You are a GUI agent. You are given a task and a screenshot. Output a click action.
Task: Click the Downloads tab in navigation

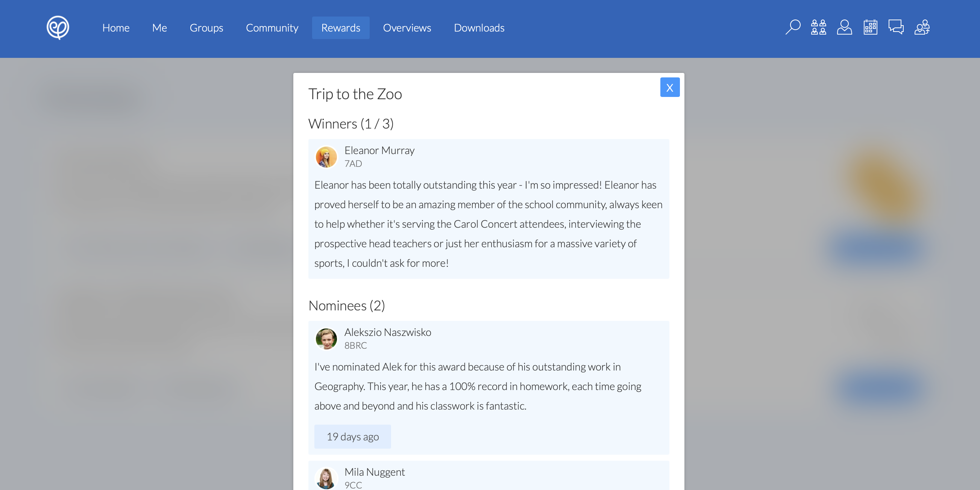tap(479, 27)
